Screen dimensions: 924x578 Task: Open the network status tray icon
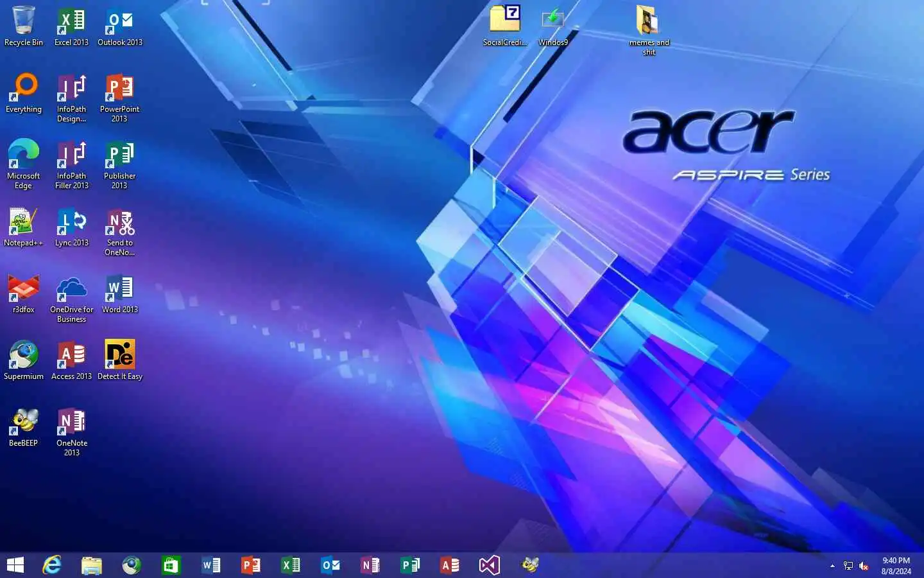click(x=848, y=566)
